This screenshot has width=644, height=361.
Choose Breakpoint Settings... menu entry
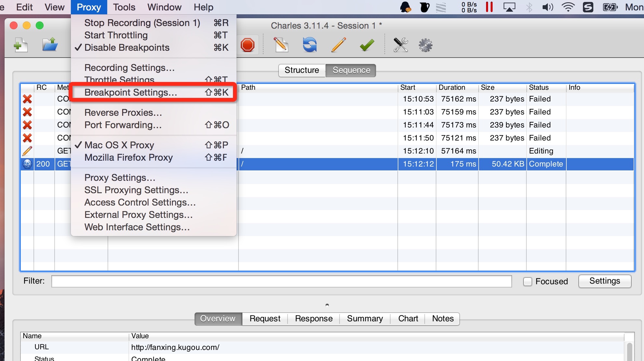131,92
